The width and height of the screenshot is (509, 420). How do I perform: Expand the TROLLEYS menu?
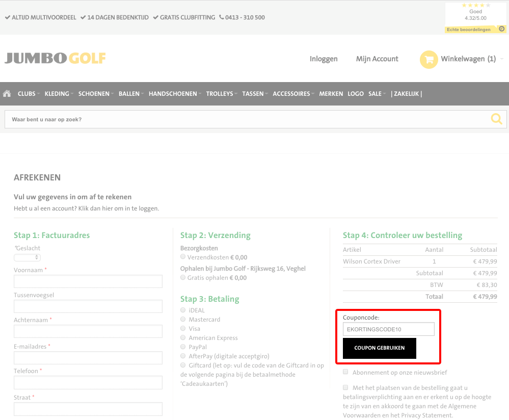coord(222,94)
